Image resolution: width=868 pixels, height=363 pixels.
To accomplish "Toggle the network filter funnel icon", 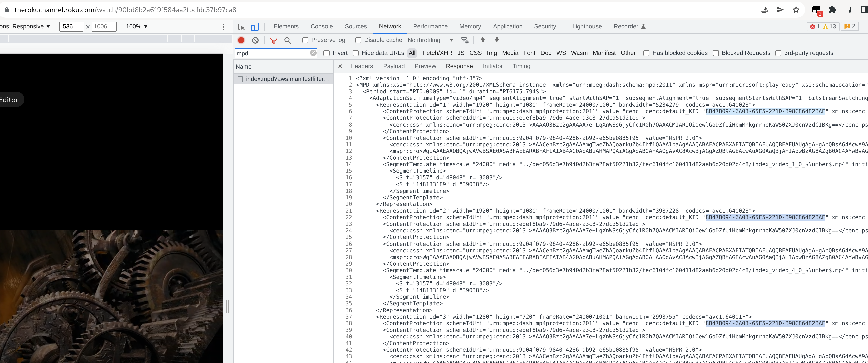I will coord(274,40).
